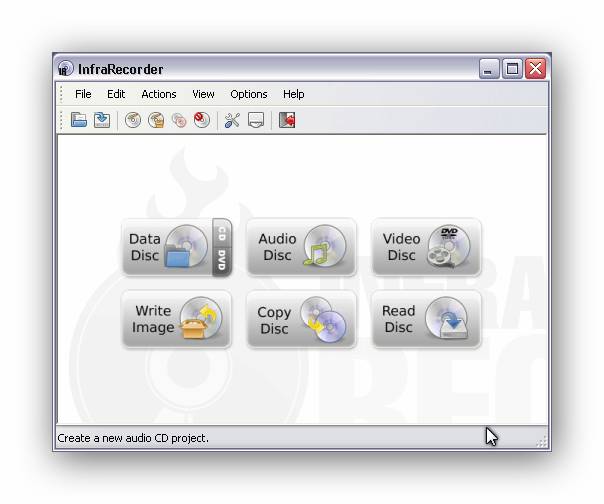Click the Copy Disc button
This screenshot has width=604, height=504.
coord(301,319)
